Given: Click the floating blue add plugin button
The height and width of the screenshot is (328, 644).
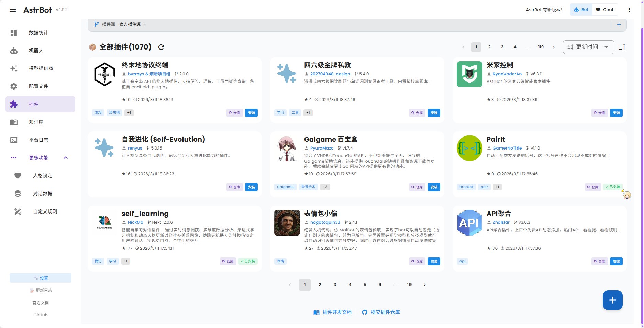Looking at the screenshot, I should (612, 300).
